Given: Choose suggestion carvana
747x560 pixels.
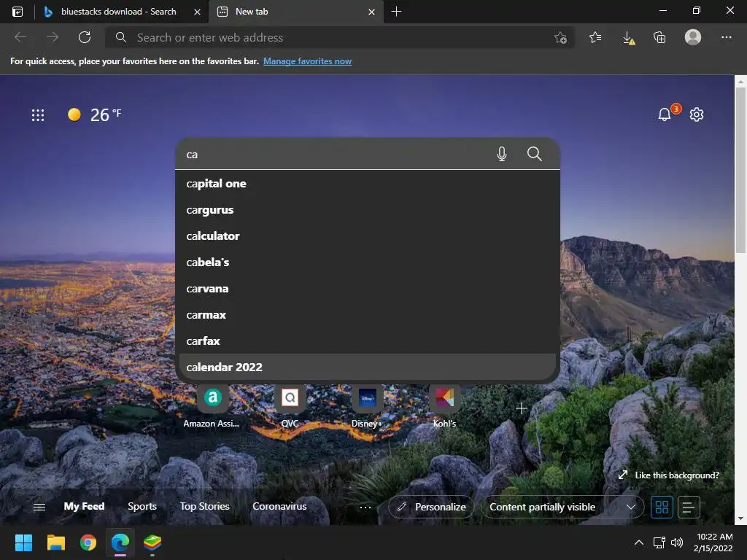Looking at the screenshot, I should pos(368,289).
